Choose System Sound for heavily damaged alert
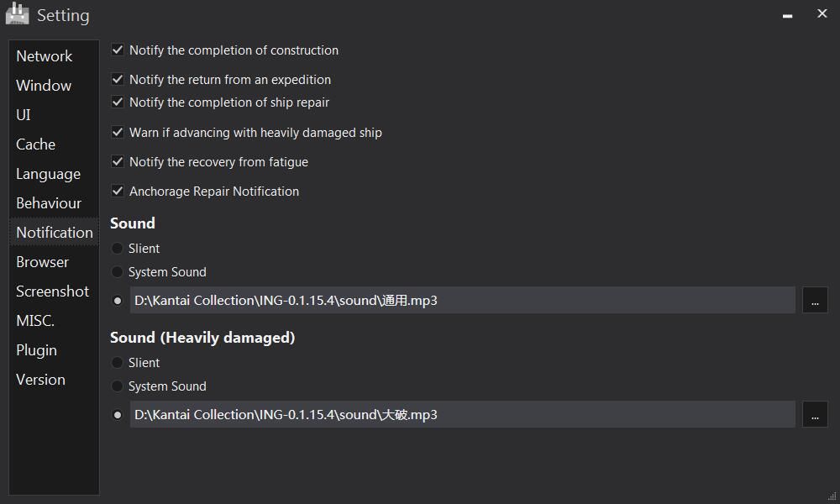The height and width of the screenshot is (504, 840). point(117,386)
